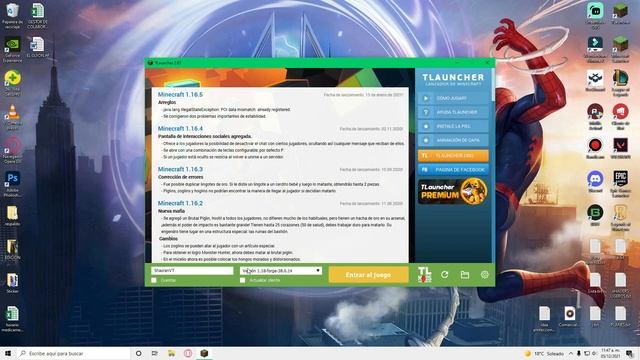Click the PÁGINA DE FACEBOOK button
Image resolution: width=640 pixels, height=360 pixels.
(453, 170)
